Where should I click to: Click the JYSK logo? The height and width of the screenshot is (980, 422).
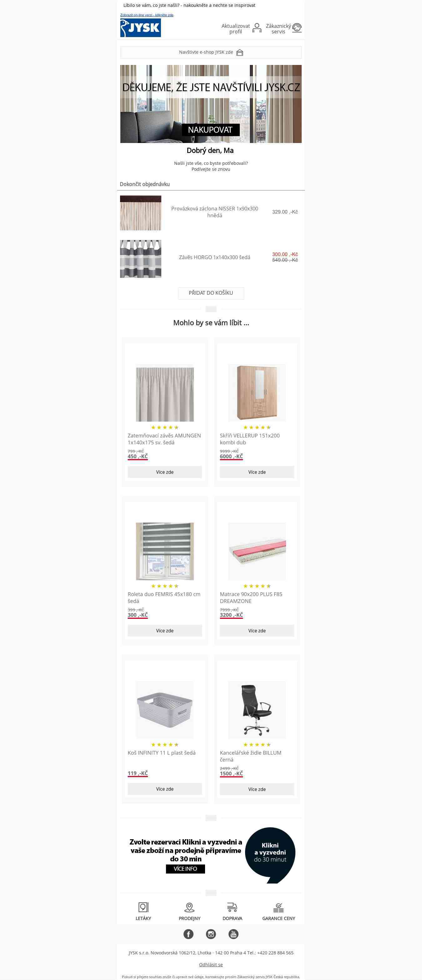pos(141,27)
